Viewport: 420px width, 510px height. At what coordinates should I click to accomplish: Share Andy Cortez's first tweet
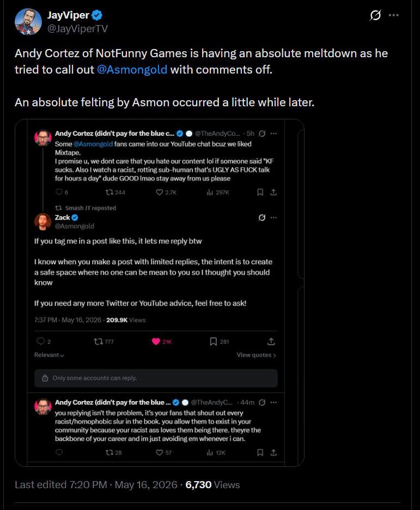273,192
